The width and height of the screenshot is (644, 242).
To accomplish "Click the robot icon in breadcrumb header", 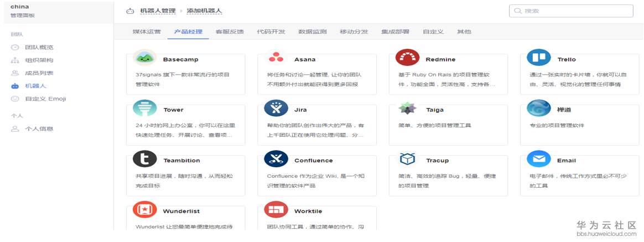I will [x=130, y=11].
